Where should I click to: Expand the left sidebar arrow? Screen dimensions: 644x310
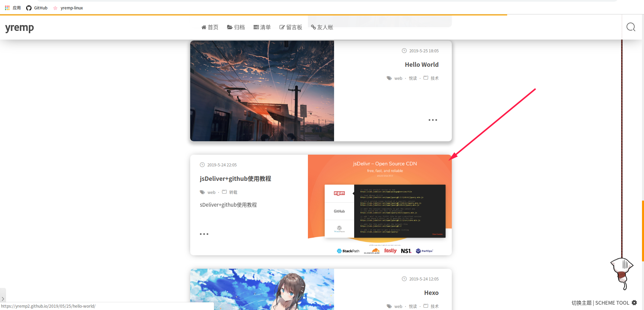[x=3, y=299]
